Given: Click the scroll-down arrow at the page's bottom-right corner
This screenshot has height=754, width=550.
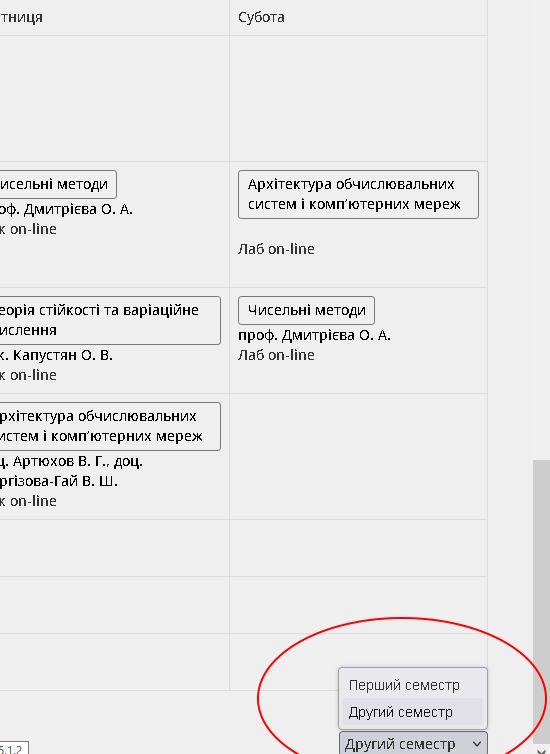Looking at the screenshot, I should pyautogui.click(x=541, y=750).
